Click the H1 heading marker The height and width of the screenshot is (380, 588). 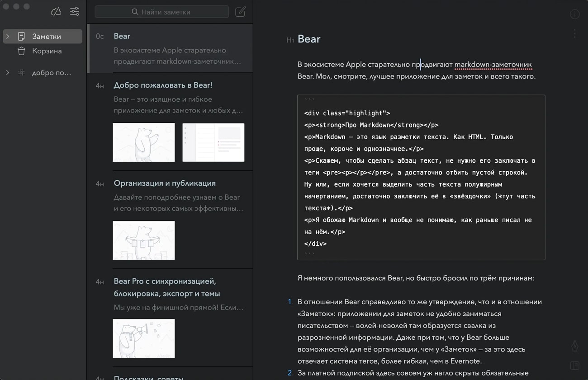pyautogui.click(x=290, y=40)
